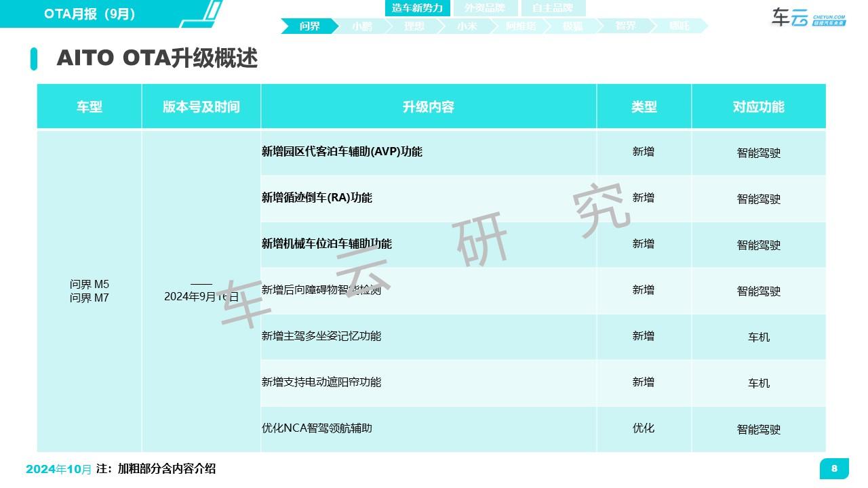Switch to the 自主品牌 tab
This screenshot has width=868, height=488.
point(553,8)
